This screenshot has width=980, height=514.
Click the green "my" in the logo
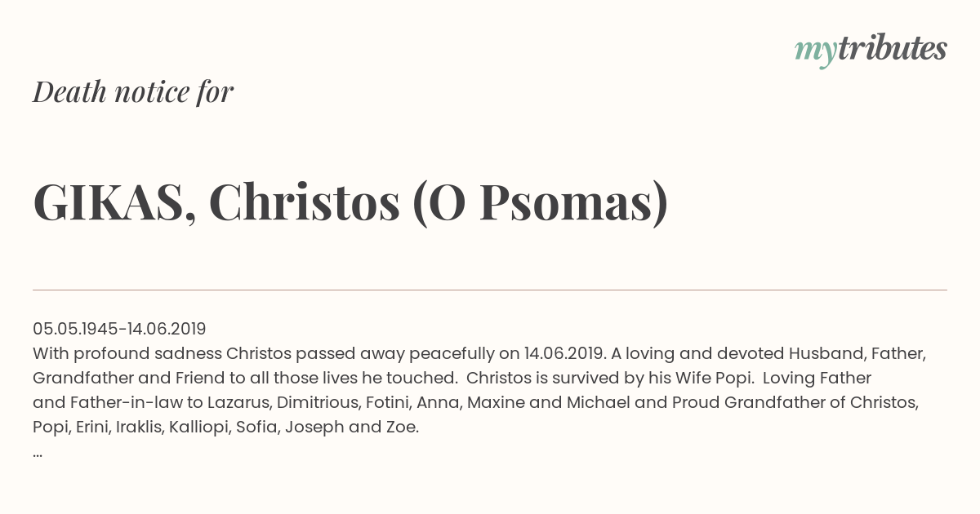pyautogui.click(x=815, y=53)
